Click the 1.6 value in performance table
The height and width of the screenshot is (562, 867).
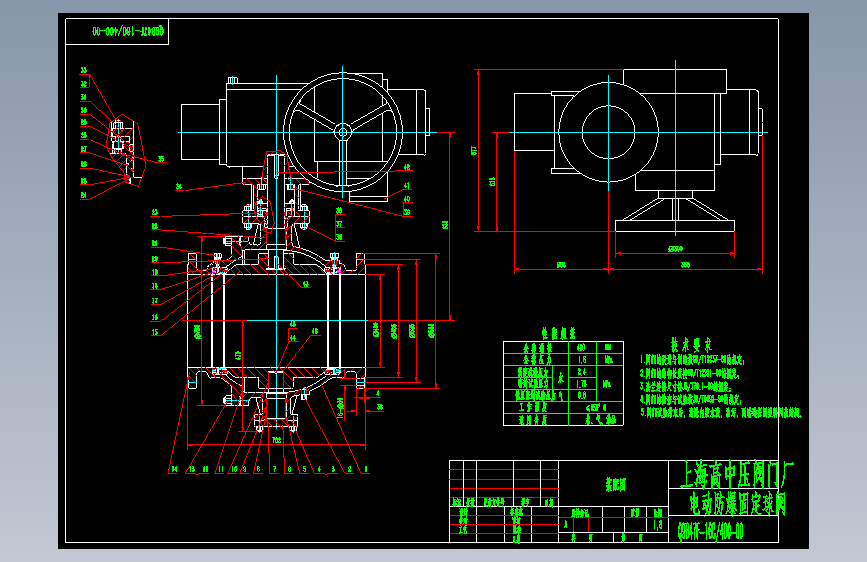pos(582,360)
